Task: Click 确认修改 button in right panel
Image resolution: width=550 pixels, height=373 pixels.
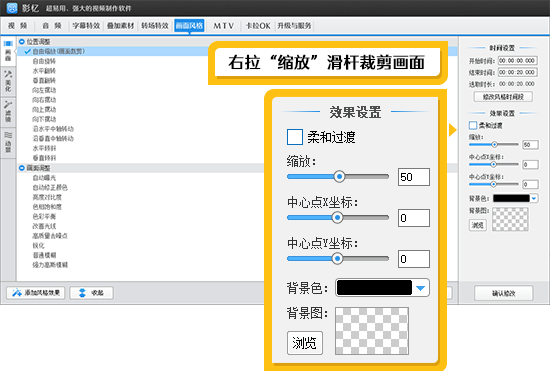Action: (x=504, y=293)
